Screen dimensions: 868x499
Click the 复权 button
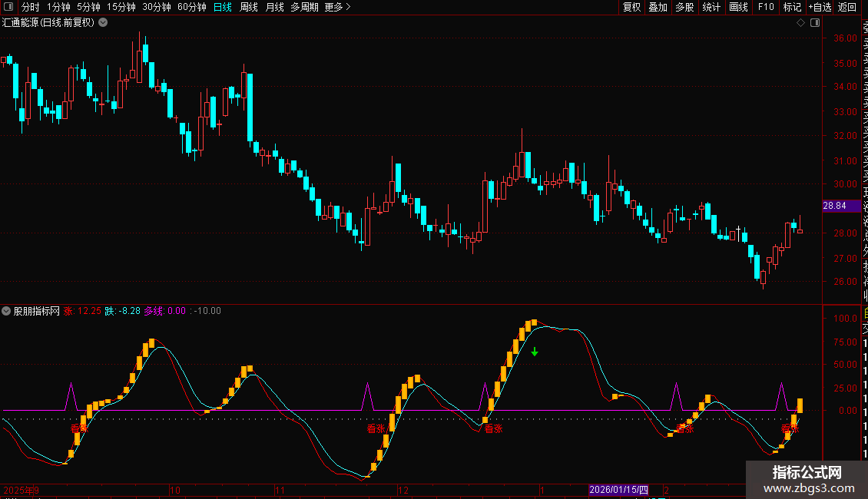click(631, 7)
